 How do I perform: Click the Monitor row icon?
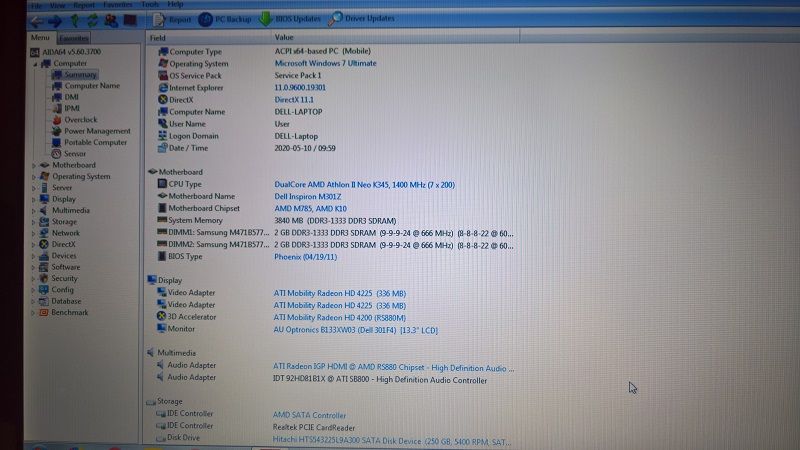(x=162, y=329)
